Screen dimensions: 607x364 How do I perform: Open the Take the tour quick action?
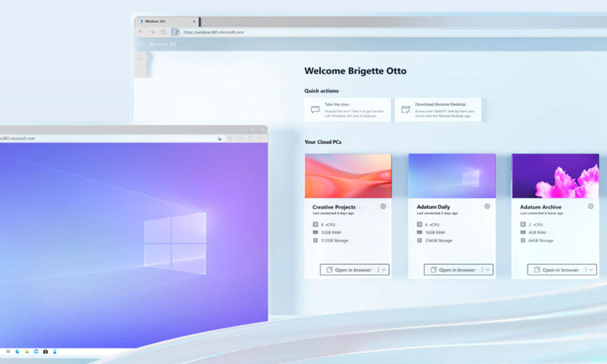(347, 110)
